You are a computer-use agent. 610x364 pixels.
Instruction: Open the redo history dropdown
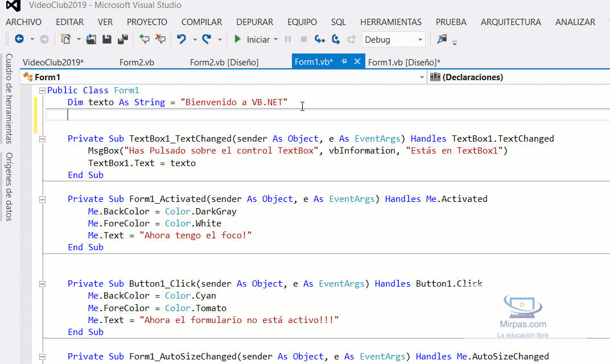[x=220, y=39]
